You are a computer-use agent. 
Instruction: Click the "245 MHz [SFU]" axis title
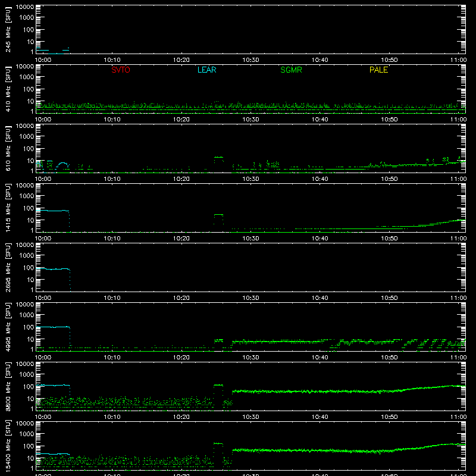(8, 29)
